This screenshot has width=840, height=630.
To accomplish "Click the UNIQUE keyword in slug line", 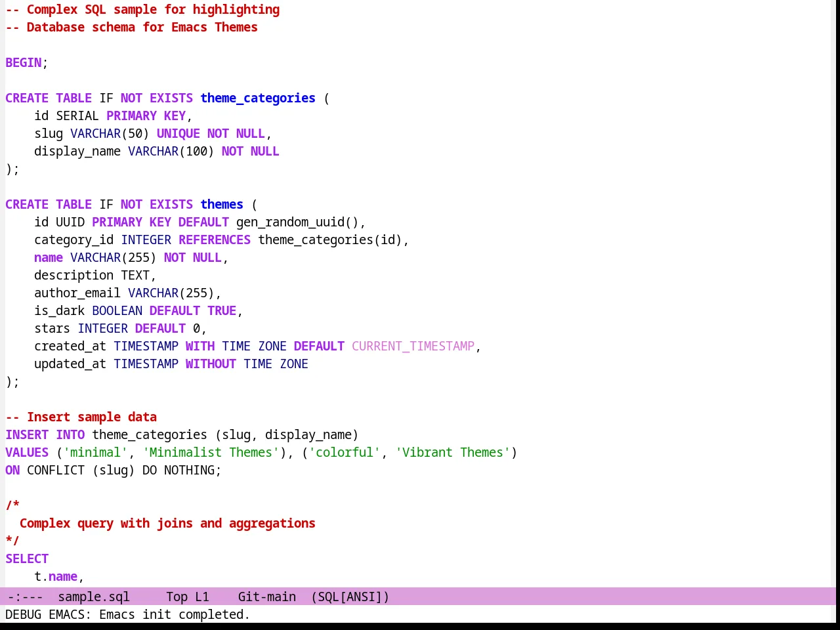I will click(x=178, y=133).
